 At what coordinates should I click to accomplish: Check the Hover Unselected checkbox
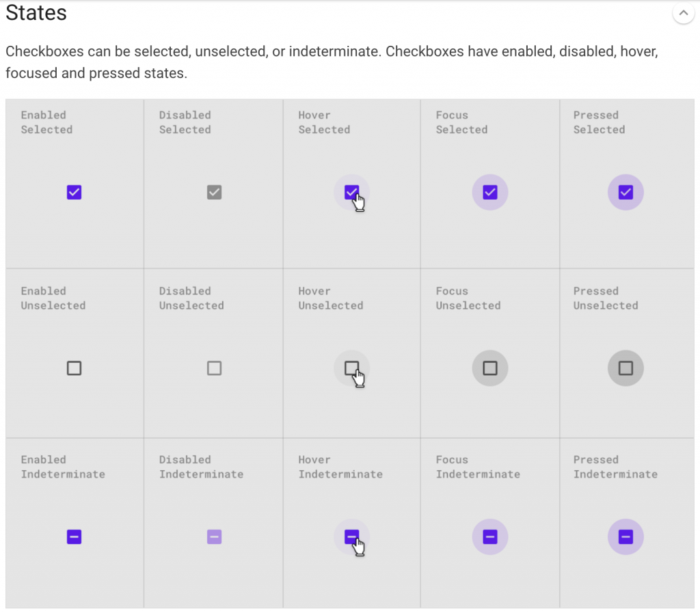tap(352, 368)
